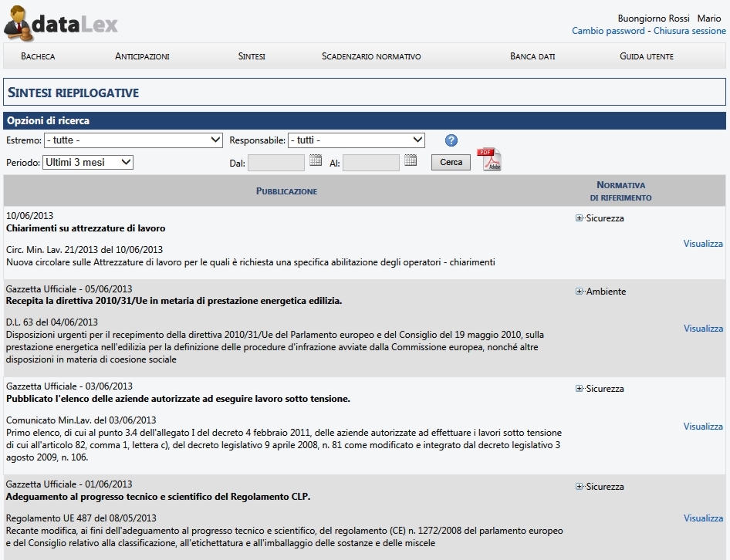The height and width of the screenshot is (560, 730).
Task: Click the Sintesi riepilogative heading
Action: tap(73, 93)
